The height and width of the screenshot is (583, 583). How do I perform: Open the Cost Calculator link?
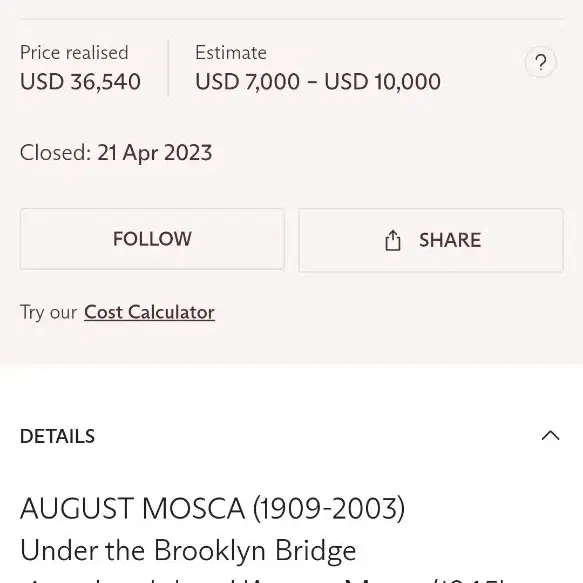click(149, 312)
